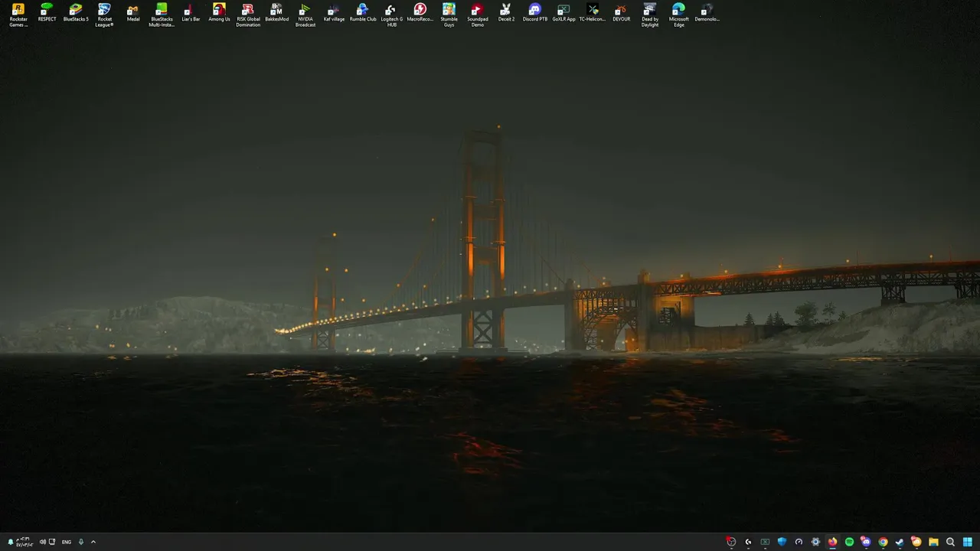Click the GoXLR App desktop shortcut
980x551 pixels.
pyautogui.click(x=563, y=12)
